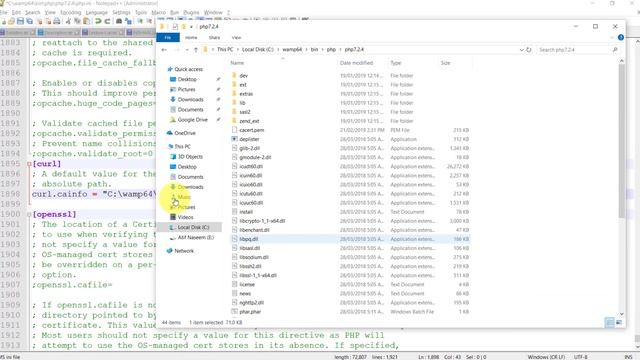Click the Open file icon in Notepad++ toolbar
Image resolution: width=640 pixels, height=360 pixels.
(x=11, y=21)
